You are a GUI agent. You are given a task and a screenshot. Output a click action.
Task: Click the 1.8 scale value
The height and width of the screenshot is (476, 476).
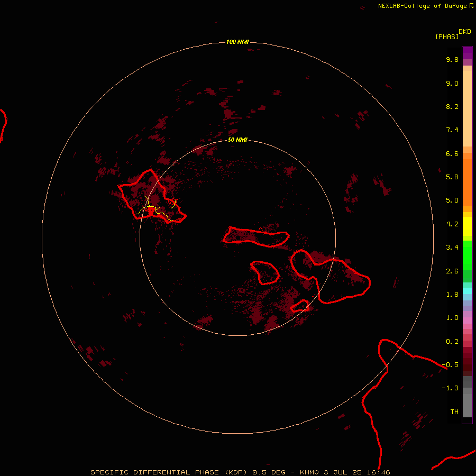(x=452, y=295)
